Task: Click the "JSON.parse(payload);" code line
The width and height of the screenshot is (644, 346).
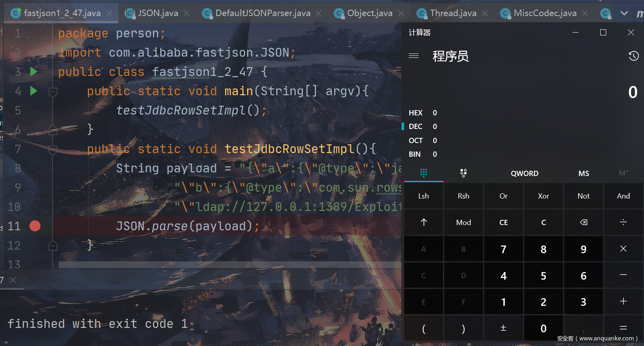Action: tap(188, 226)
